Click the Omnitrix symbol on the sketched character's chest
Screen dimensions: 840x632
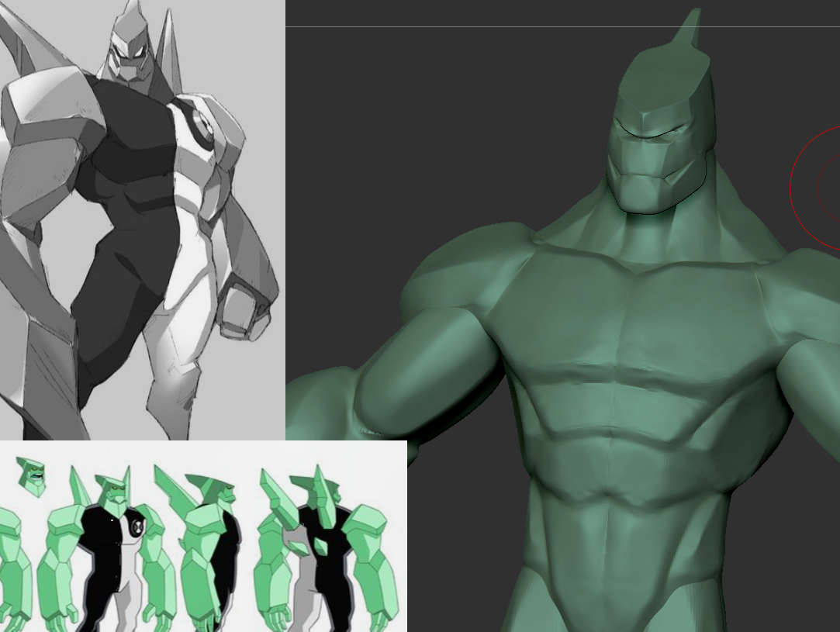[x=204, y=126]
